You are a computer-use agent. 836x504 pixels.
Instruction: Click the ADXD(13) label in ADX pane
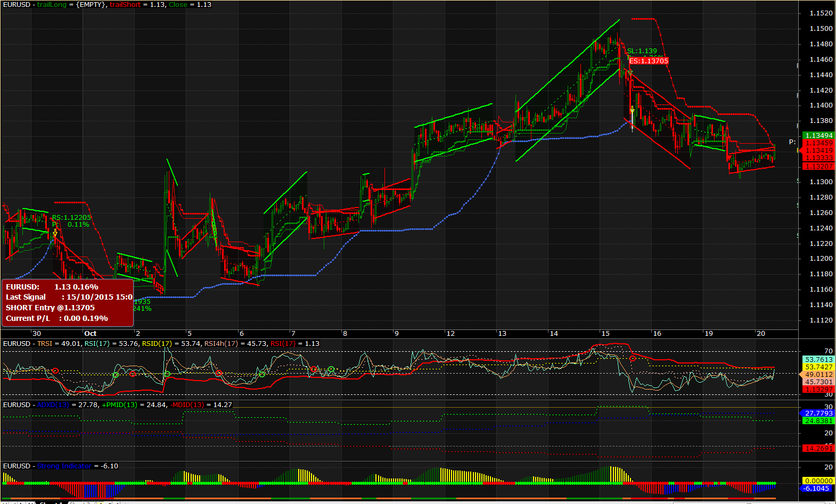coord(53,405)
